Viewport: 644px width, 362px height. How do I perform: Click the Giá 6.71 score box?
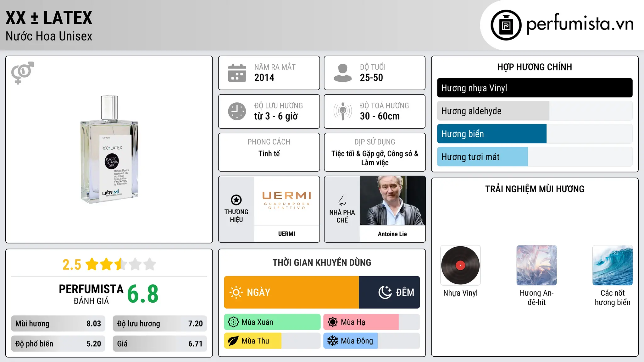[x=160, y=344]
